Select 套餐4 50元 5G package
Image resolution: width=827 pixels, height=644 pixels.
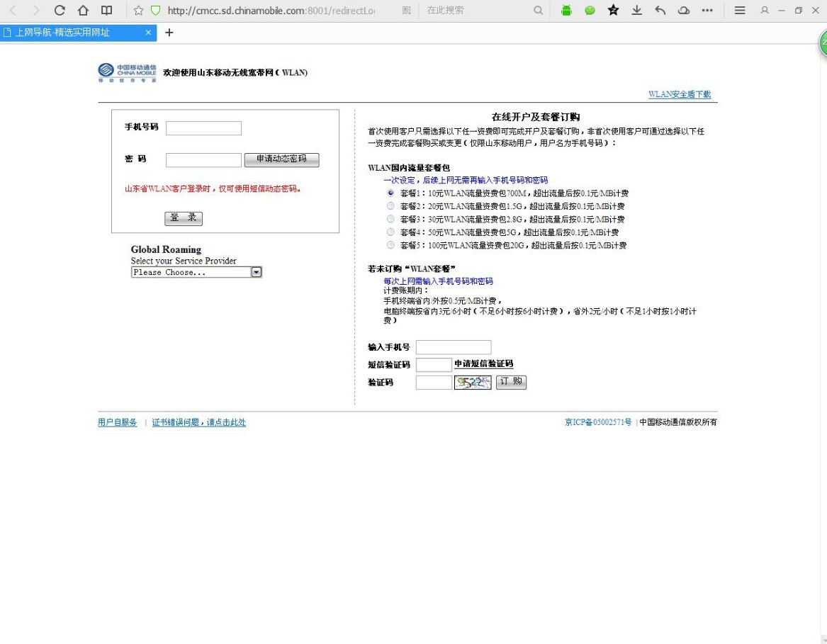(x=390, y=232)
